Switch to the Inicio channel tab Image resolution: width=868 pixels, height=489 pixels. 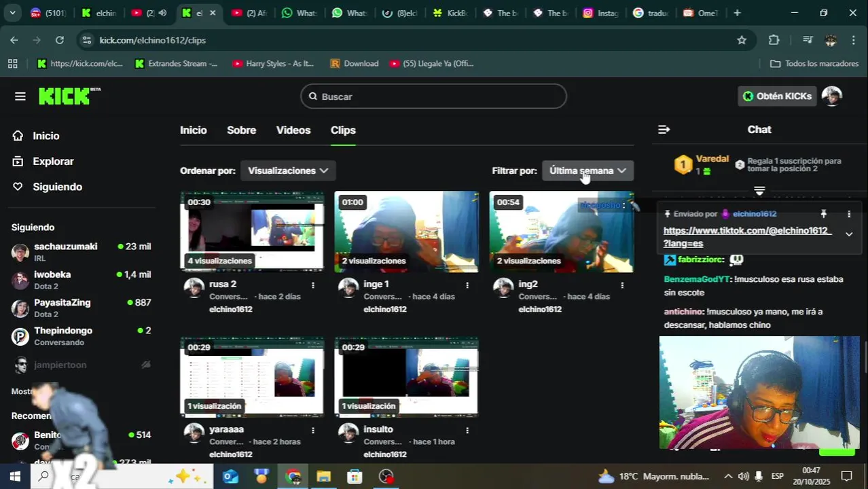pyautogui.click(x=194, y=130)
